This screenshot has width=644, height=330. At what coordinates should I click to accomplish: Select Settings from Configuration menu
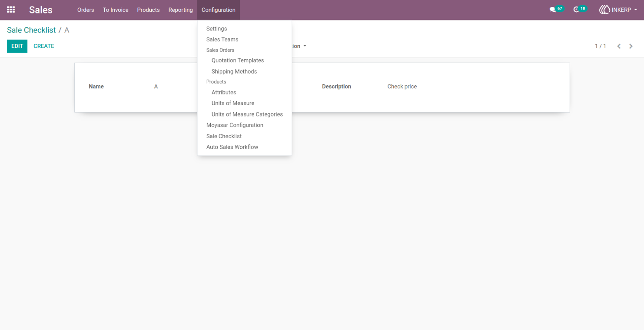(217, 29)
